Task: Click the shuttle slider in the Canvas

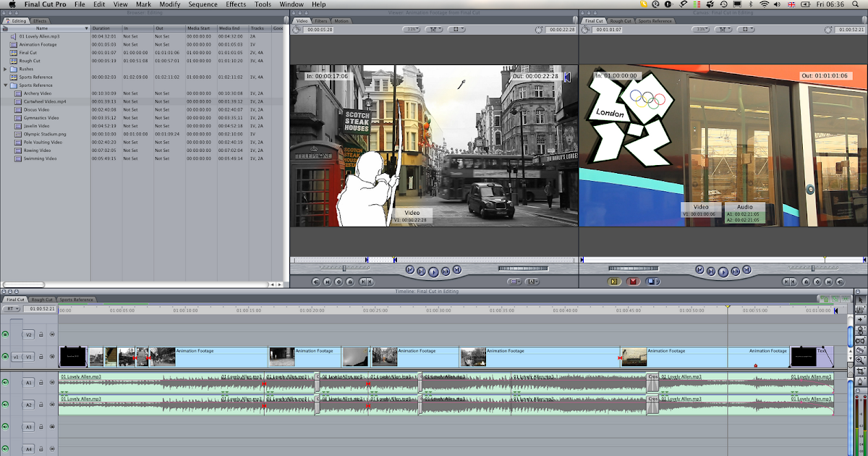Action: tap(813, 268)
